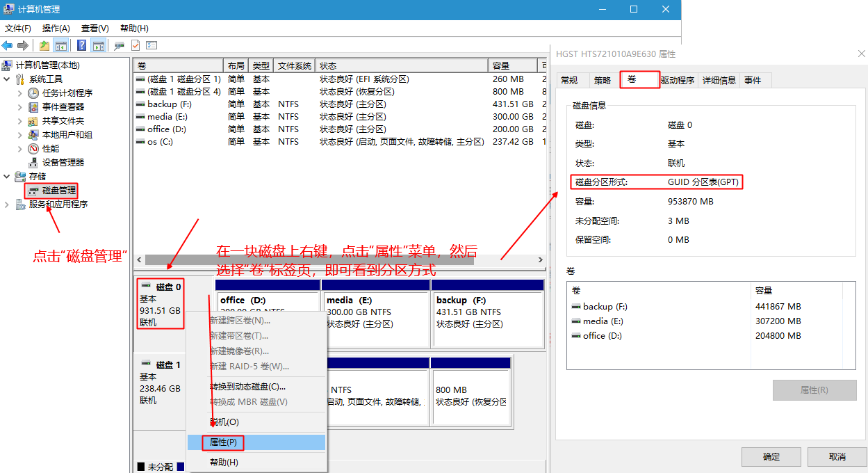Collapse the 系统工具 tree node
The image size is (868, 473).
click(7, 79)
